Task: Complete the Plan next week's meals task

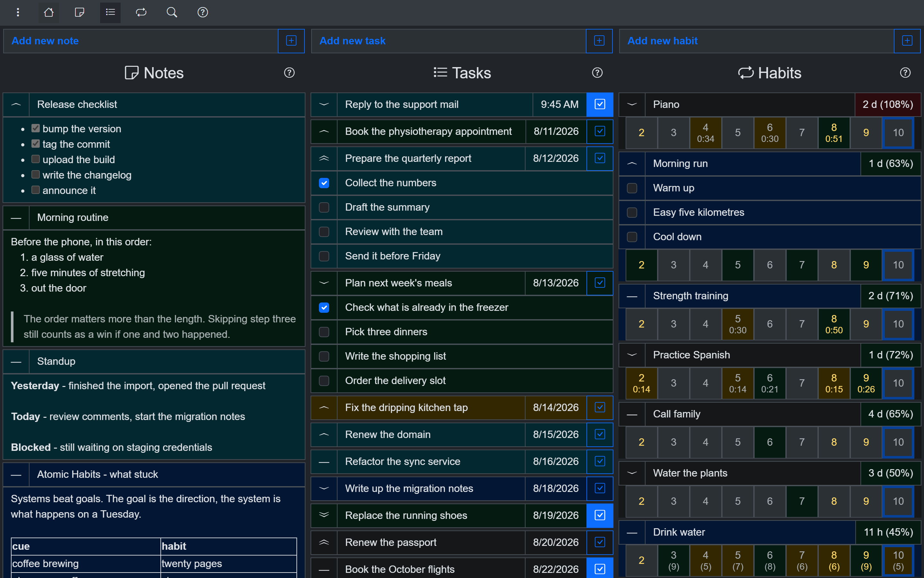Action: coord(600,283)
